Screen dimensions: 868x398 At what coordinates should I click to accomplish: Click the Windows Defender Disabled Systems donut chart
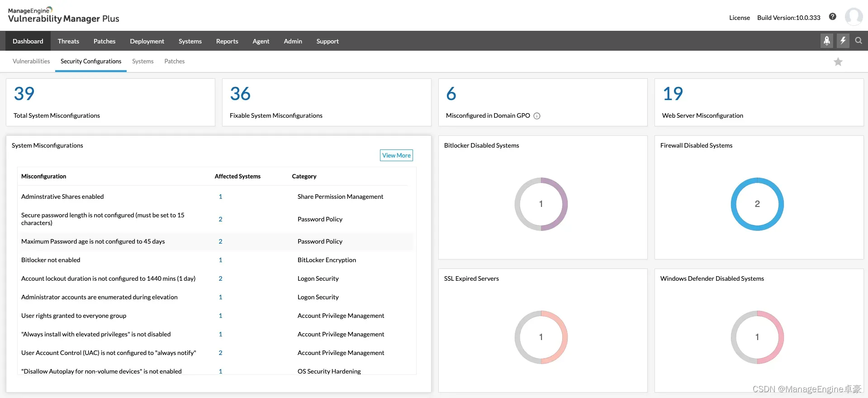tap(757, 337)
